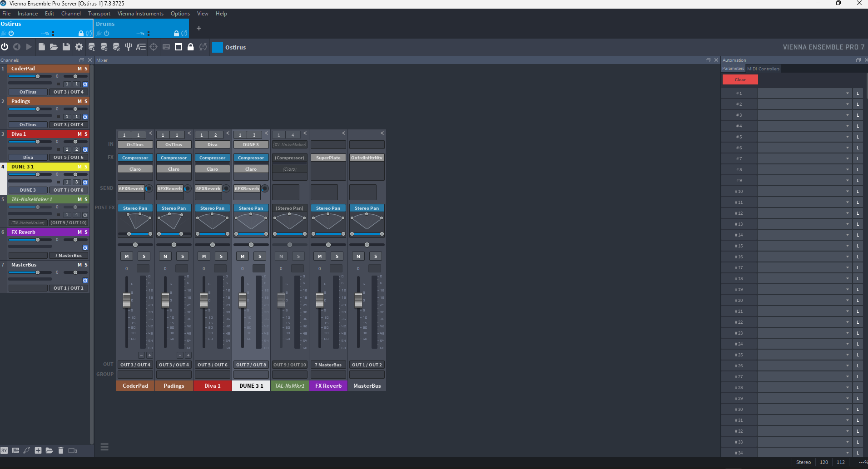The width and height of the screenshot is (868, 469).
Task: Open OxfrdInfltrNtv plugin on MasterBus strip
Action: pyautogui.click(x=367, y=158)
